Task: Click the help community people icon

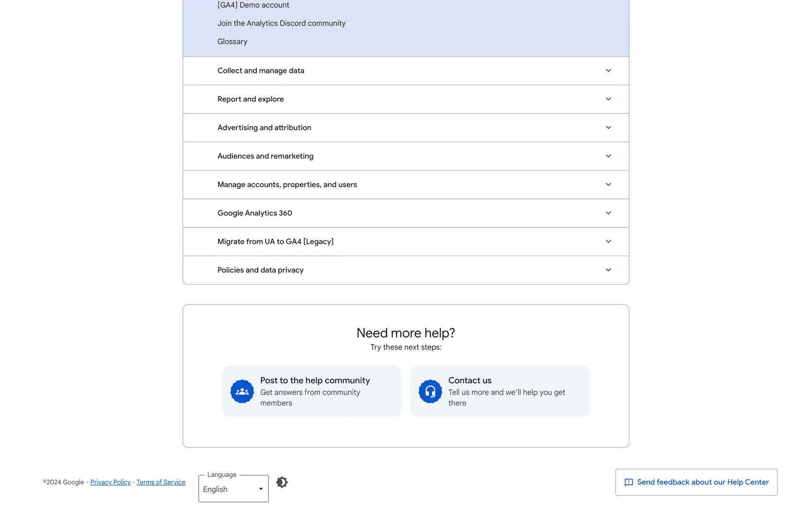Action: pos(242,392)
